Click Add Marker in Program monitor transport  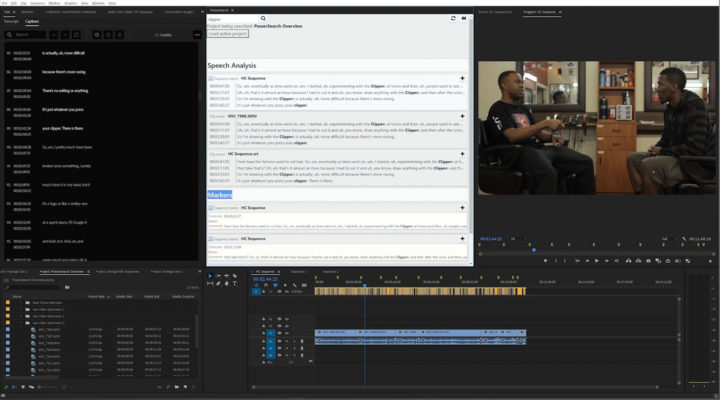click(x=546, y=261)
